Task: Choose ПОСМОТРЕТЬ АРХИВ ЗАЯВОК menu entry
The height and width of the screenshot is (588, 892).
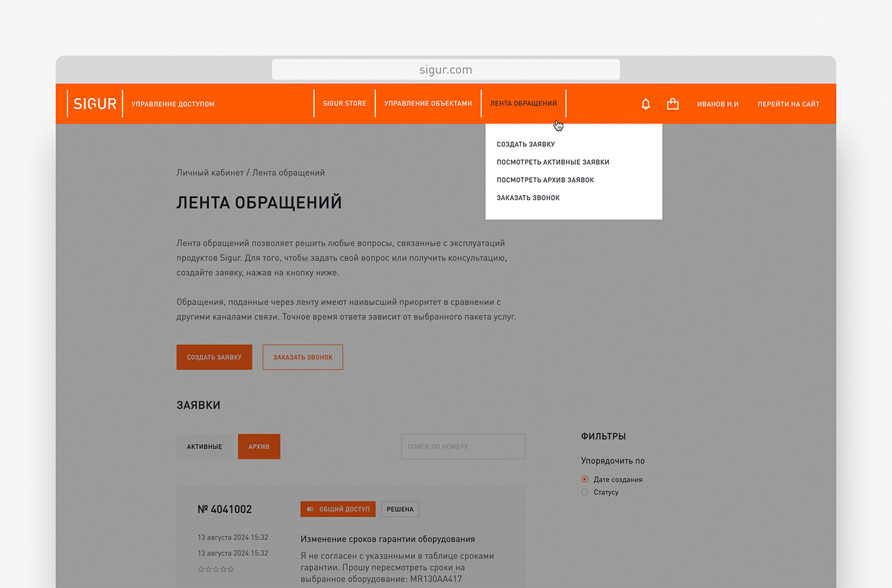Action: [x=545, y=180]
